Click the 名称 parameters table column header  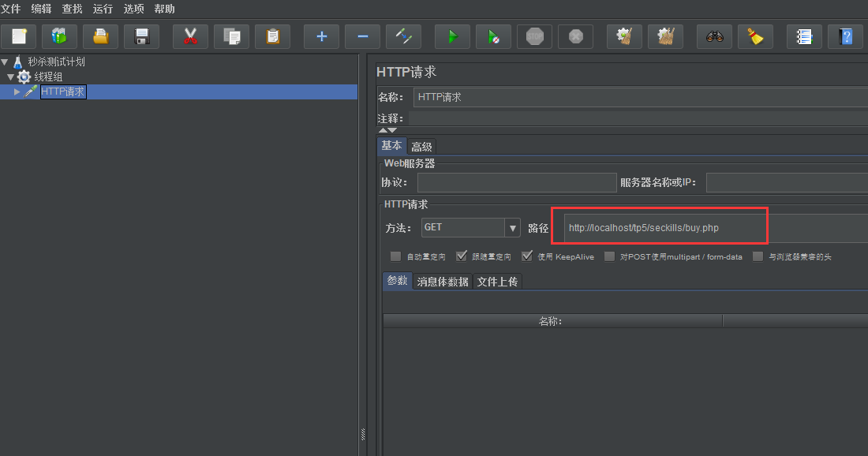[x=552, y=321]
